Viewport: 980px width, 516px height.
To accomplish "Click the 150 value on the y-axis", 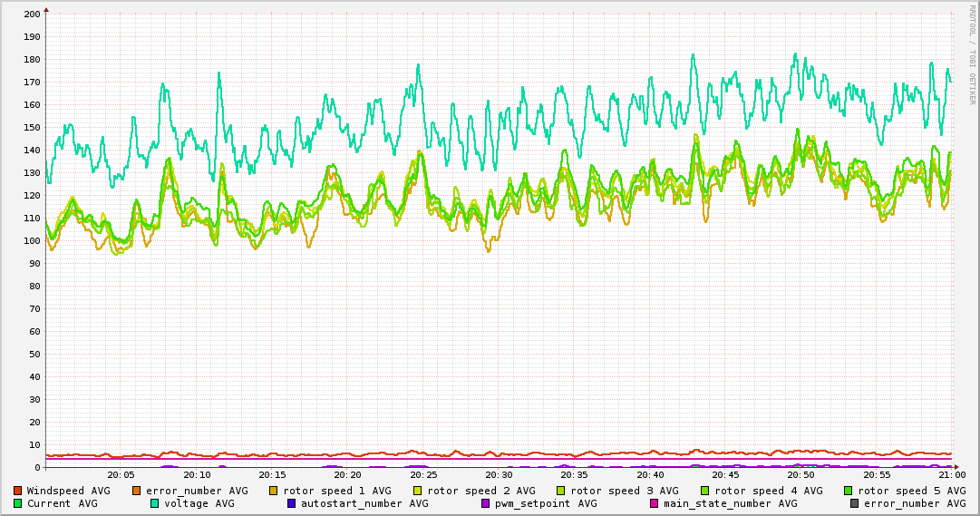I will tap(32, 128).
